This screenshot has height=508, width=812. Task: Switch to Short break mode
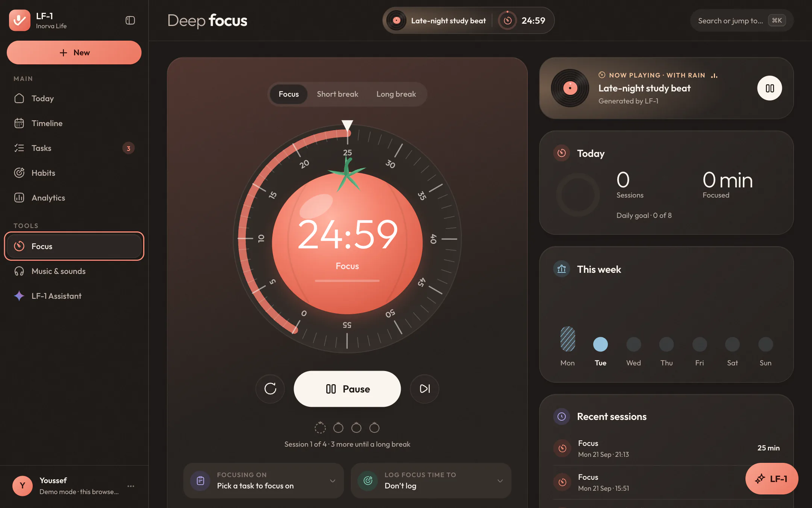click(338, 94)
